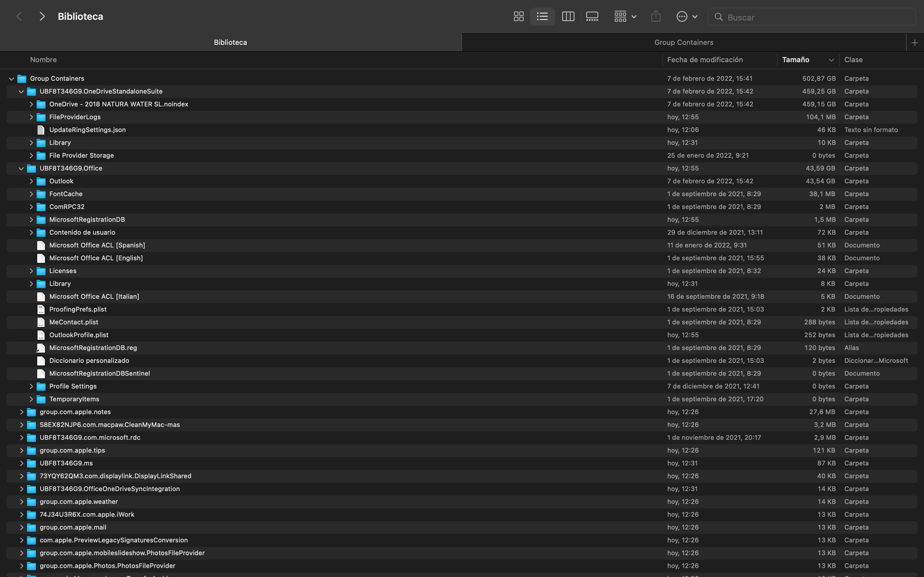This screenshot has height=577, width=924.
Task: Click the back navigation chevron
Action: point(19,16)
